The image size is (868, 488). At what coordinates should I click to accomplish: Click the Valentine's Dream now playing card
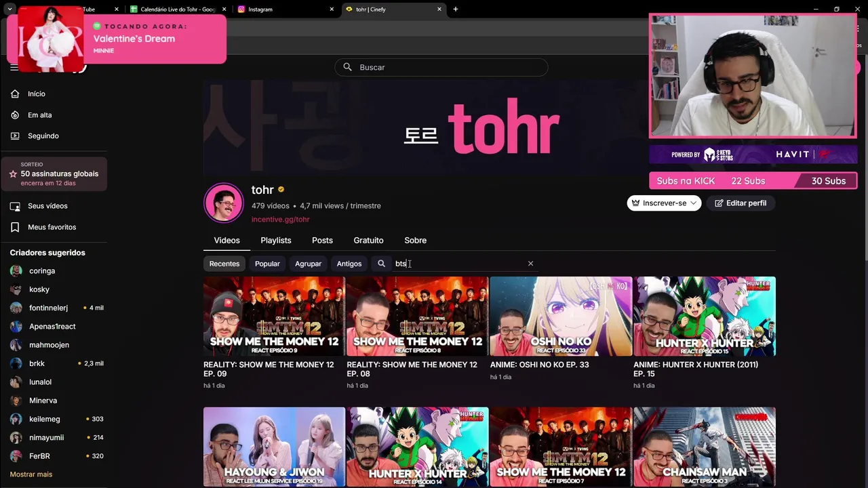(x=117, y=39)
